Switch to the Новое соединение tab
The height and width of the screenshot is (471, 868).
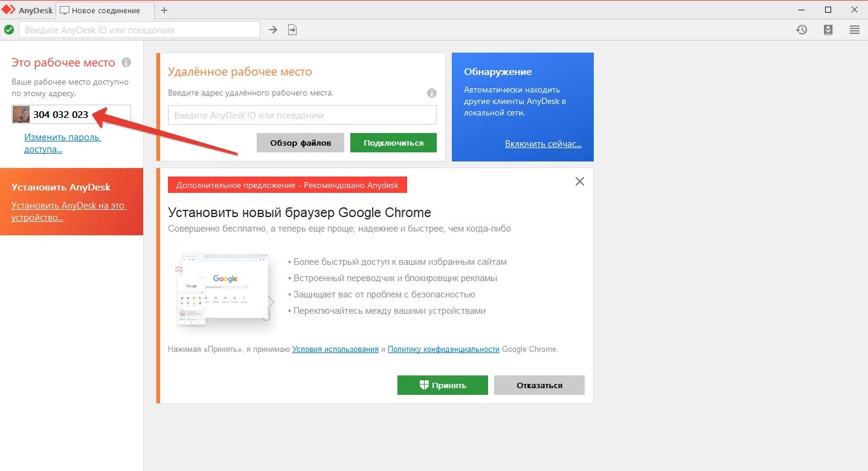(105, 10)
